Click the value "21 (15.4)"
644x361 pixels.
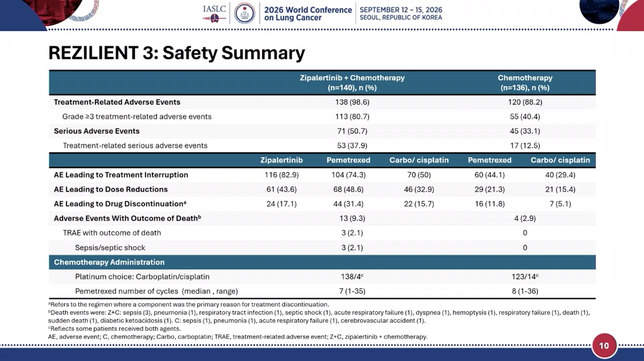(x=560, y=189)
